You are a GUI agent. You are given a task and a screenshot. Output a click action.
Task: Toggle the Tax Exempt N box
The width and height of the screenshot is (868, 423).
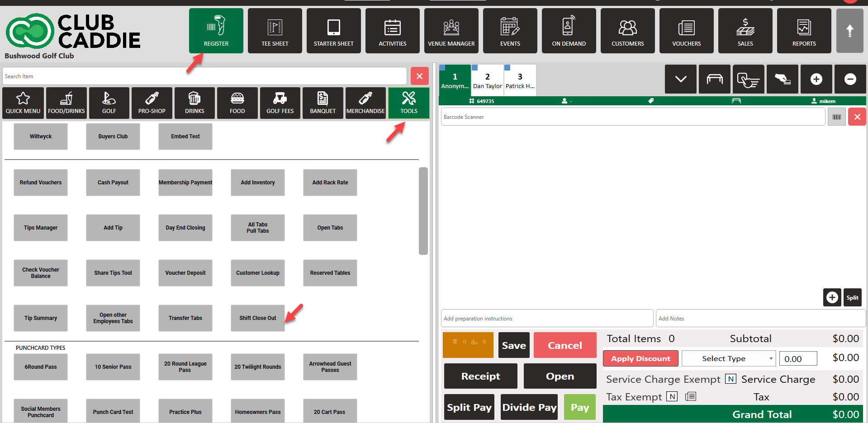point(672,396)
